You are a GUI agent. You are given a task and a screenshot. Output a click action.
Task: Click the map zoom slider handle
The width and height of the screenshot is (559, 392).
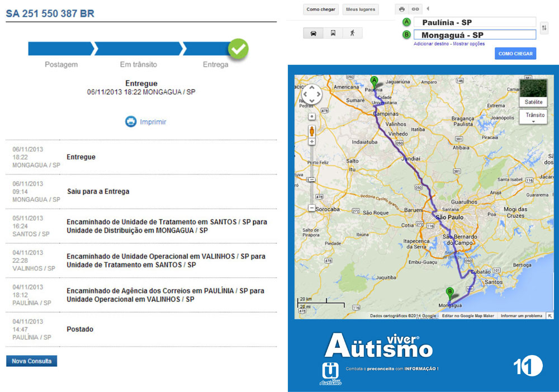311,180
